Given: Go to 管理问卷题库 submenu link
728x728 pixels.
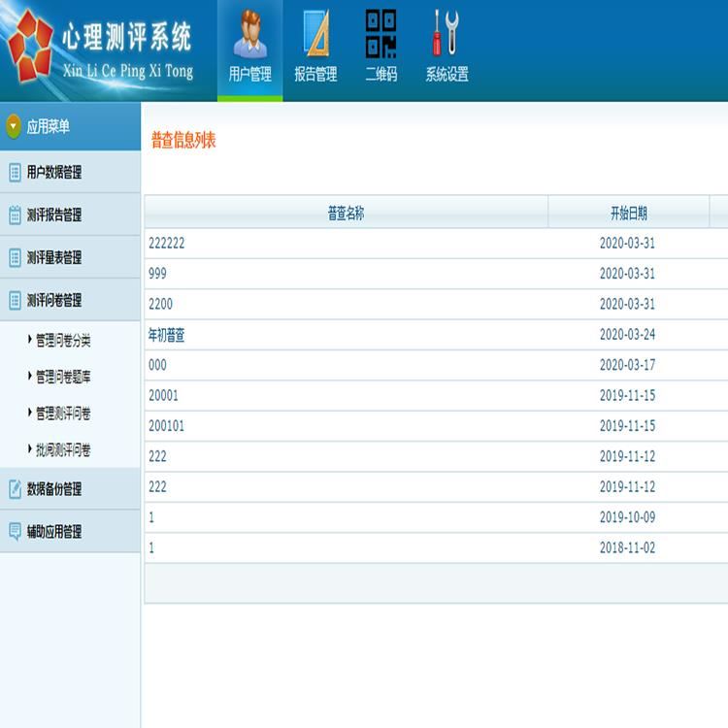Looking at the screenshot, I should click(63, 377).
